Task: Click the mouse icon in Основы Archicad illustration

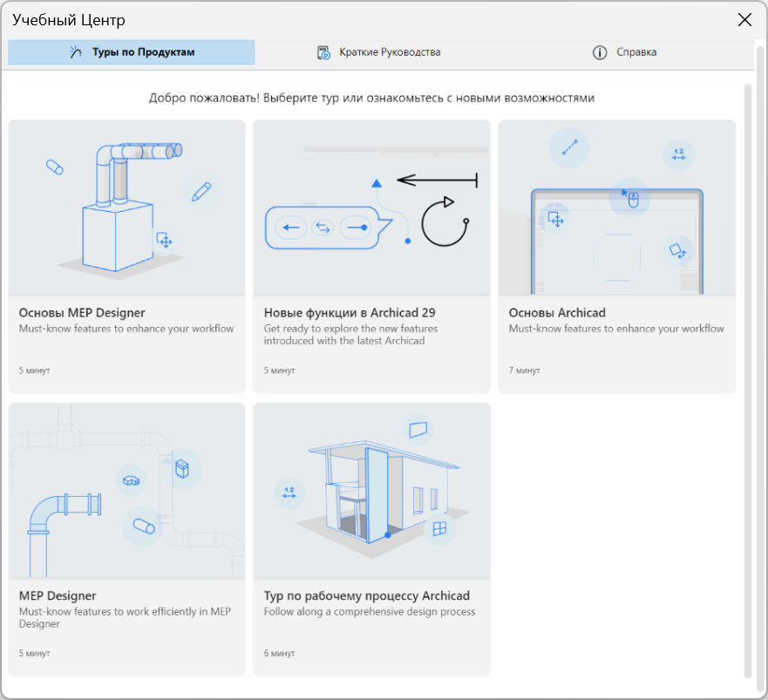Action: [634, 197]
